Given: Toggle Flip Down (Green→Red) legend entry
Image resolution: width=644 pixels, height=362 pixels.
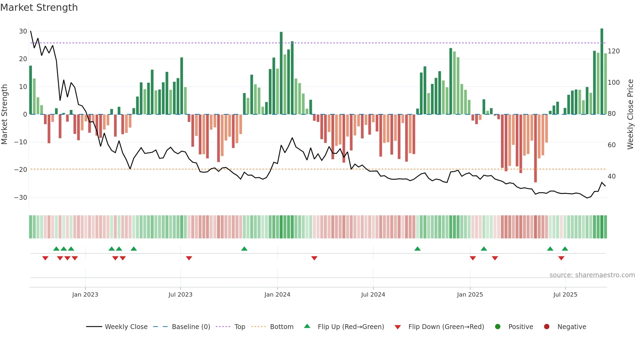Looking at the screenshot, I should 439,327.
